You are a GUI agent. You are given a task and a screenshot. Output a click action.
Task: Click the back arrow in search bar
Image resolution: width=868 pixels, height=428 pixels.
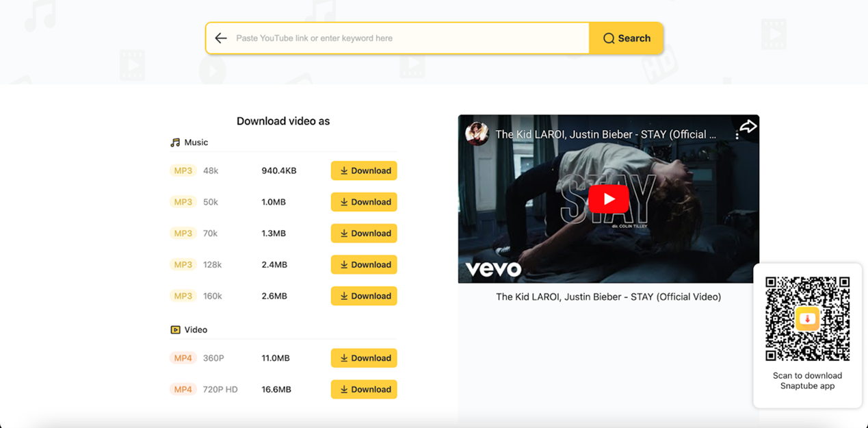[220, 38]
